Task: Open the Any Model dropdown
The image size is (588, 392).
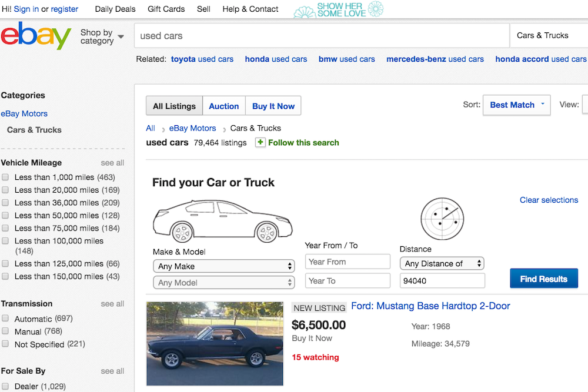Action: (x=224, y=283)
